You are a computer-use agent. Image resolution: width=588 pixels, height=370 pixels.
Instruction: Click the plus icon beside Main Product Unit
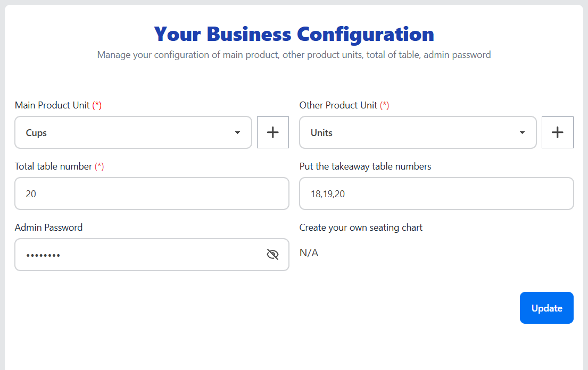click(273, 132)
